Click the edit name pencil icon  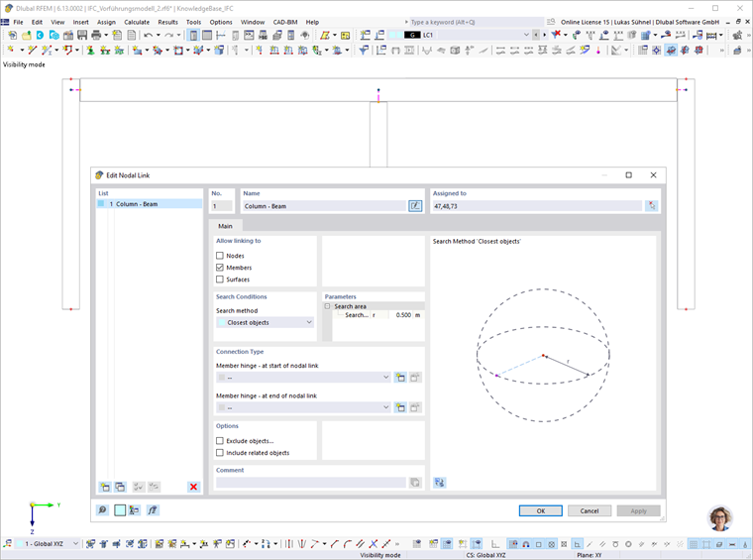415,206
